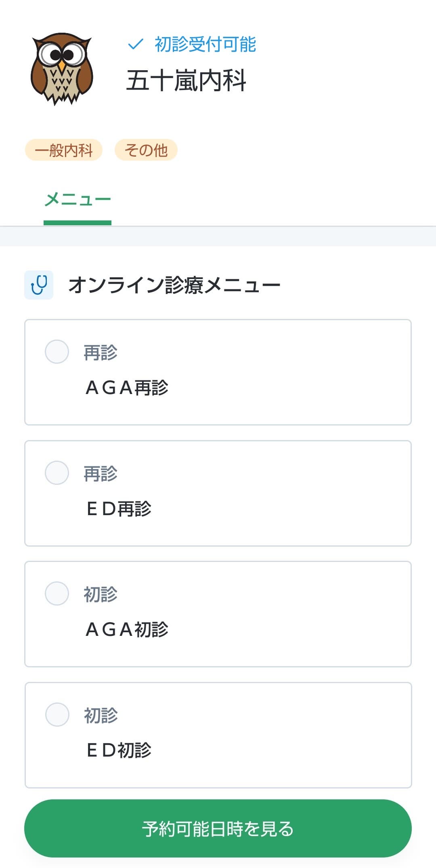Click the 初診受付可能 status text

pos(205,44)
